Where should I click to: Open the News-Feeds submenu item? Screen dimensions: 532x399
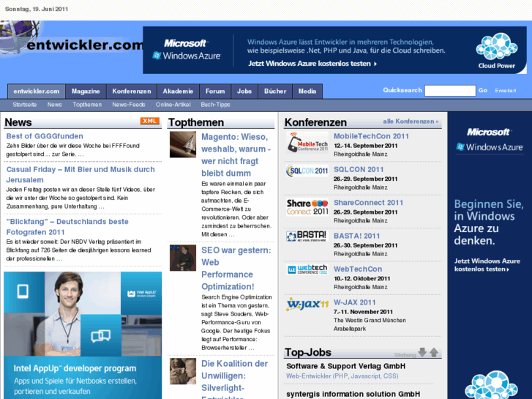[129, 105]
